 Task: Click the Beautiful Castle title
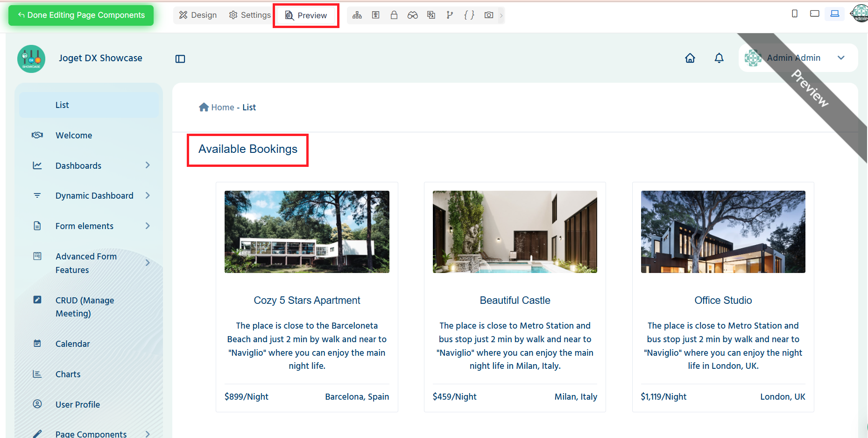pos(515,300)
